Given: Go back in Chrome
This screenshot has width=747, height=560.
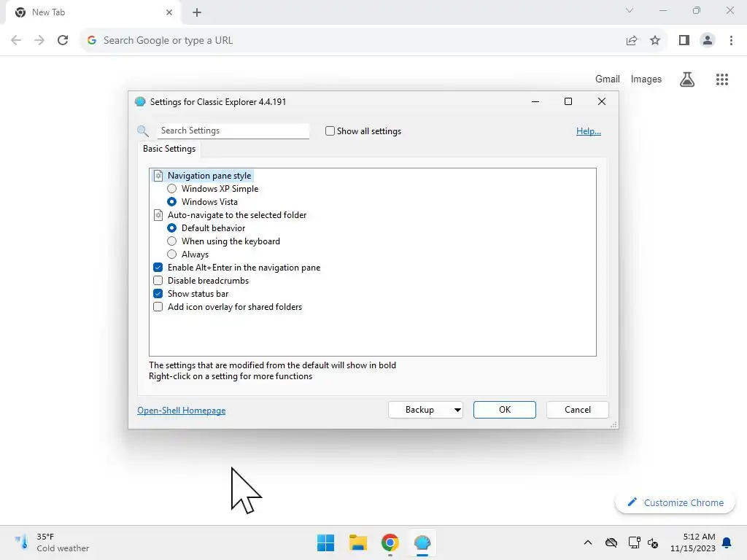Looking at the screenshot, I should tap(16, 41).
